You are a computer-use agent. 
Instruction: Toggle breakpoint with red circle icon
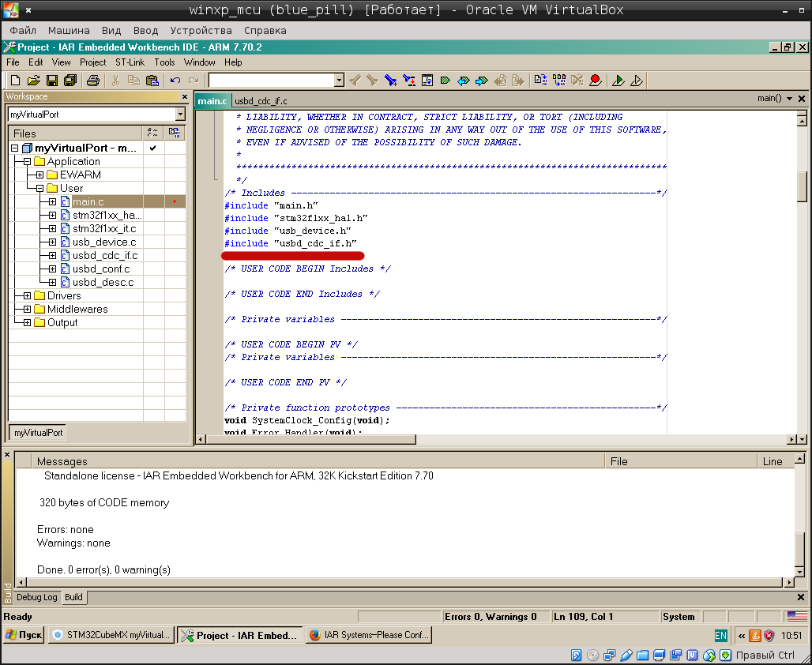(x=596, y=81)
